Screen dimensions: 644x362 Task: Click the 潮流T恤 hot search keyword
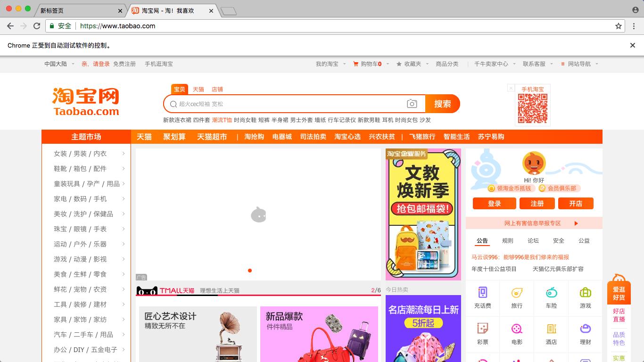click(x=222, y=120)
